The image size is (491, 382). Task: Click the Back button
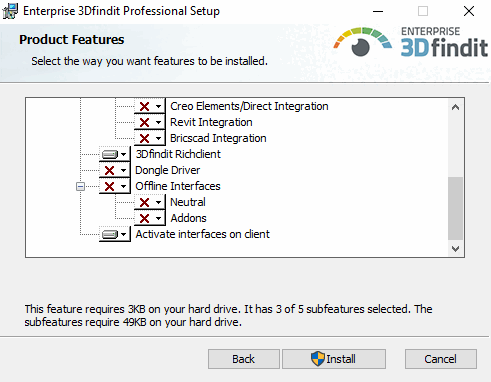pos(244,359)
